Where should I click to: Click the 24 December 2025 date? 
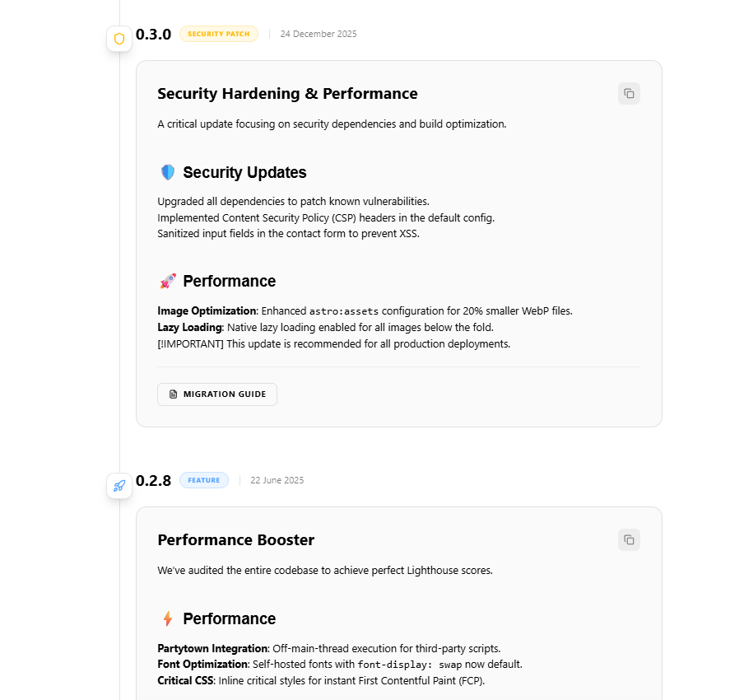(319, 34)
